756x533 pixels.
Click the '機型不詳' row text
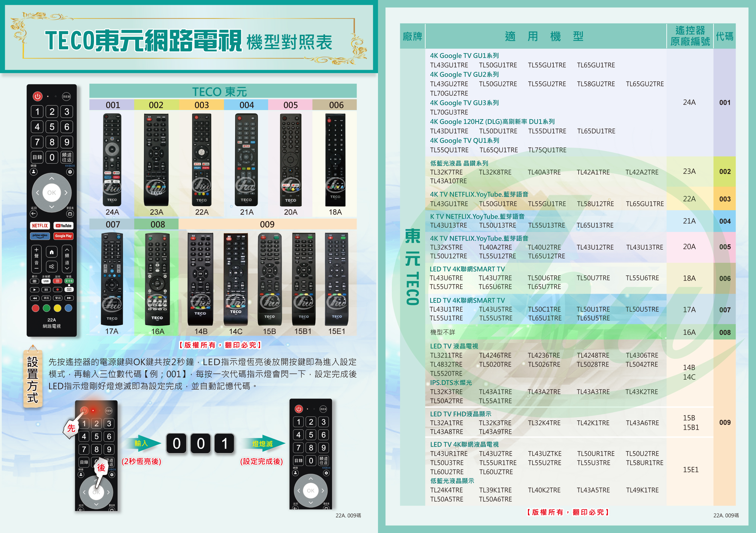pyautogui.click(x=443, y=332)
